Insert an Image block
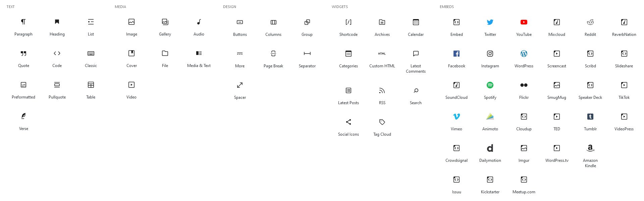 click(x=131, y=27)
